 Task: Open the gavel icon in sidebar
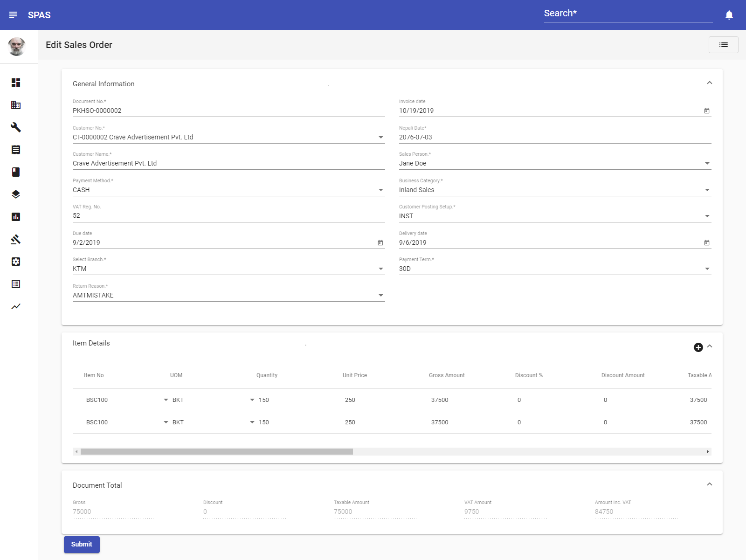point(16,239)
